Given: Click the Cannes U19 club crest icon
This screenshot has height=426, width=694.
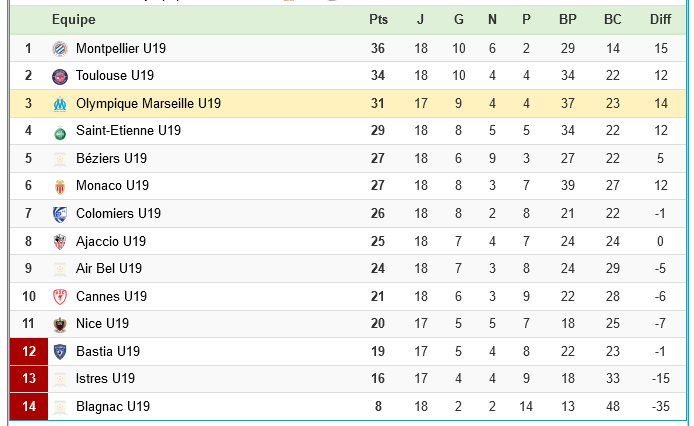Looking at the screenshot, I should click(x=60, y=297).
